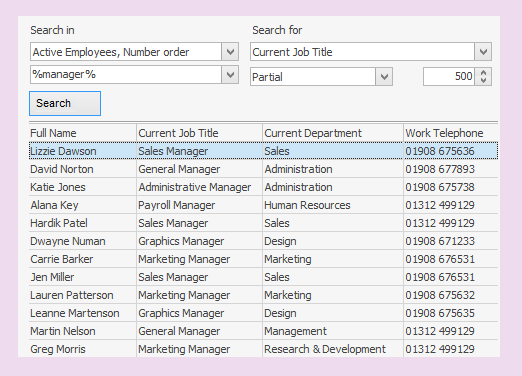Image resolution: width=522 pixels, height=376 pixels.
Task: Select the Carrie Barker row
Action: 263,259
